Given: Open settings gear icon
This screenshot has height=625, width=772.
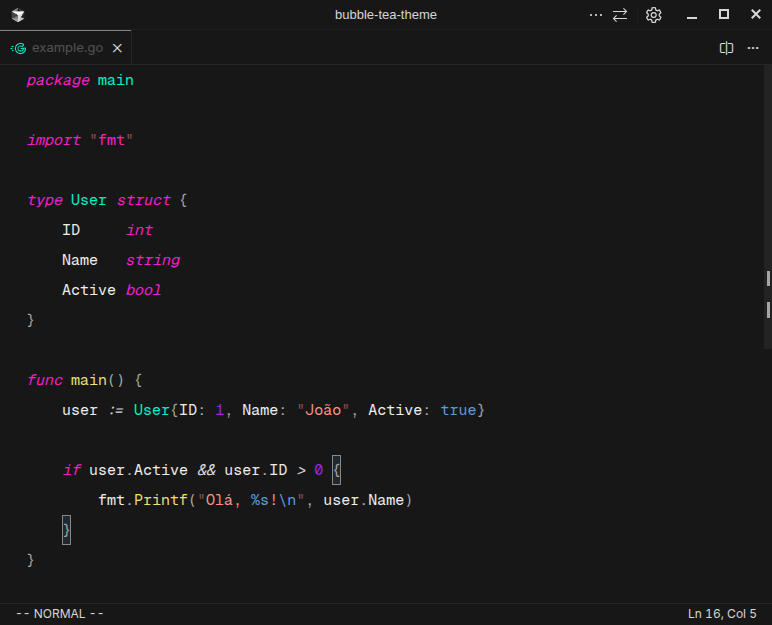Looking at the screenshot, I should coord(653,15).
